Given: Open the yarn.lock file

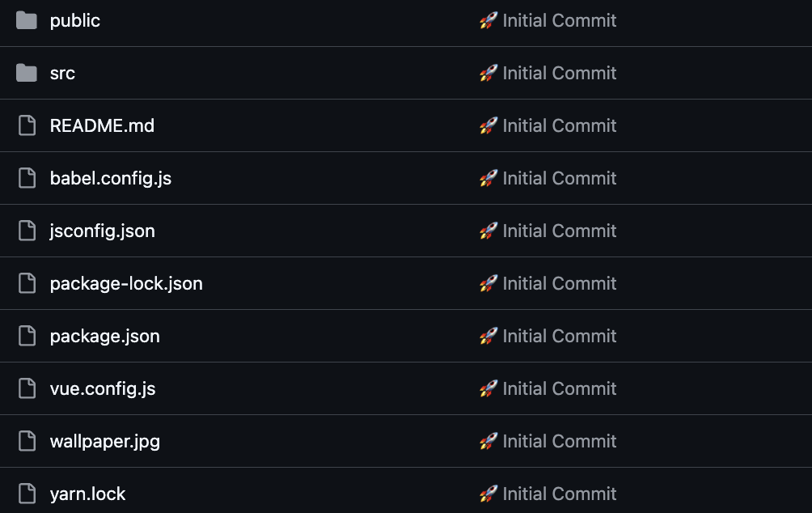Looking at the screenshot, I should click(87, 494).
